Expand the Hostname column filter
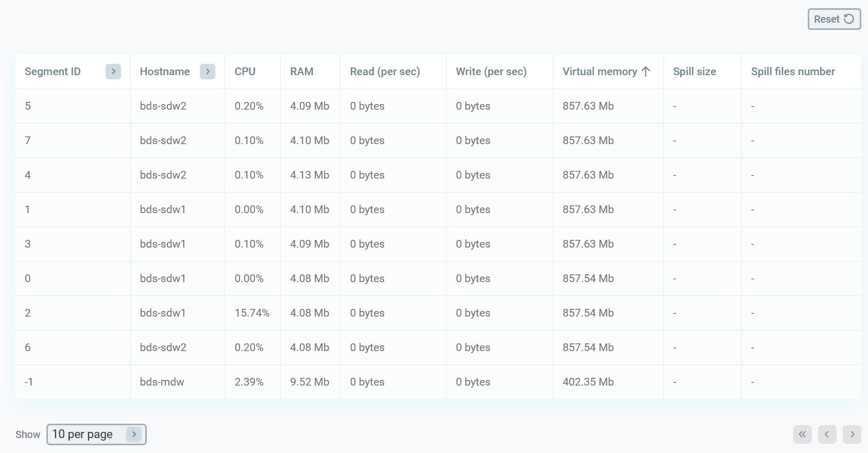 click(208, 72)
